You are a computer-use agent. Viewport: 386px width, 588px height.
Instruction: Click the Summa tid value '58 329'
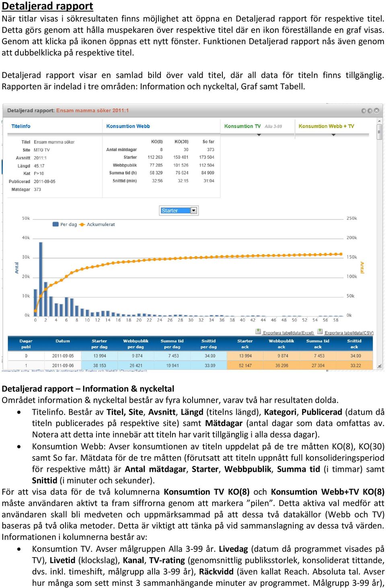[156, 173]
